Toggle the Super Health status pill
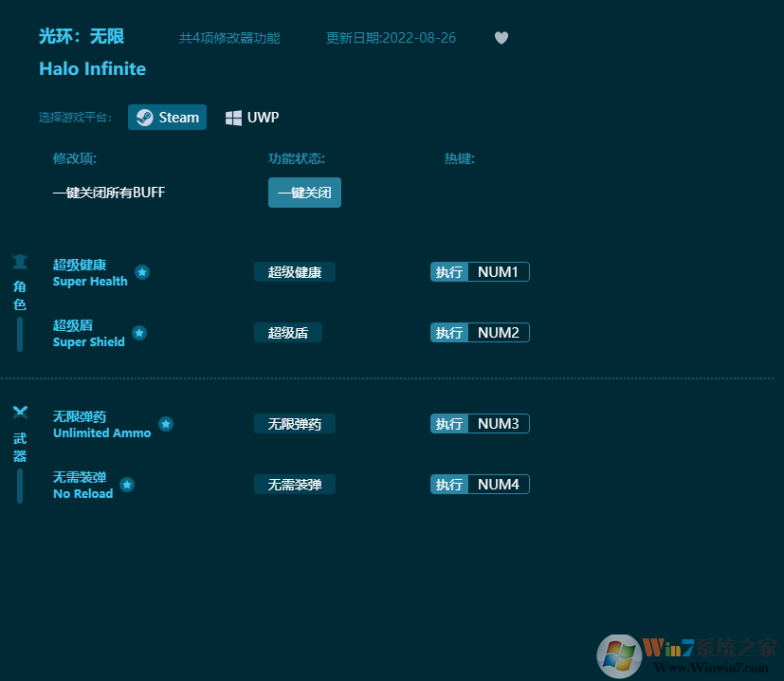Screen dimensions: 784x681 click(294, 271)
